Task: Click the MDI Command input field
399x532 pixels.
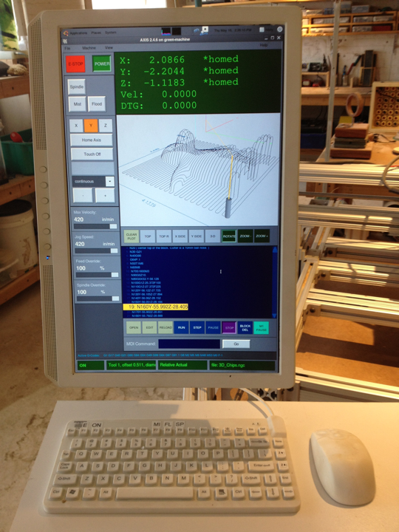Action: [189, 344]
